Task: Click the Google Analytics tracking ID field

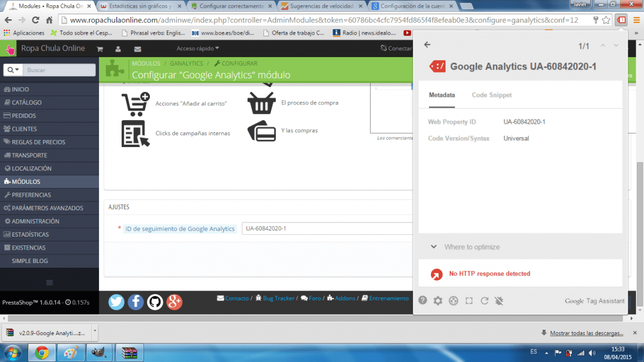Action: (x=327, y=228)
